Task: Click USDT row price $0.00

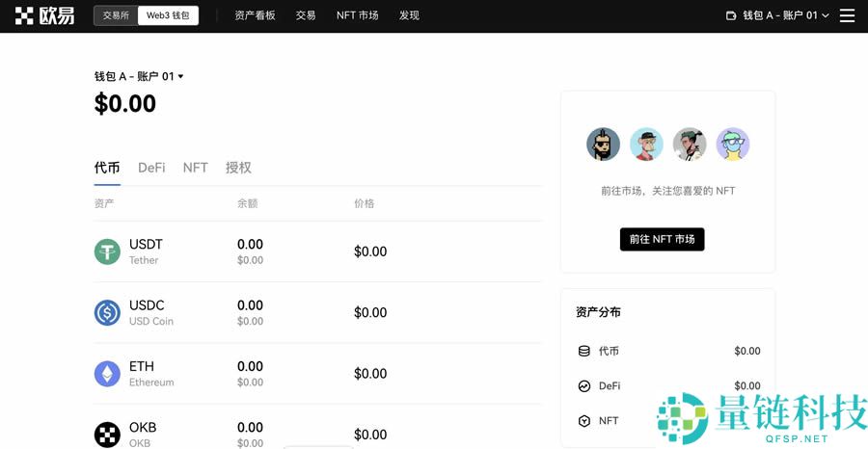Action: pyautogui.click(x=370, y=251)
